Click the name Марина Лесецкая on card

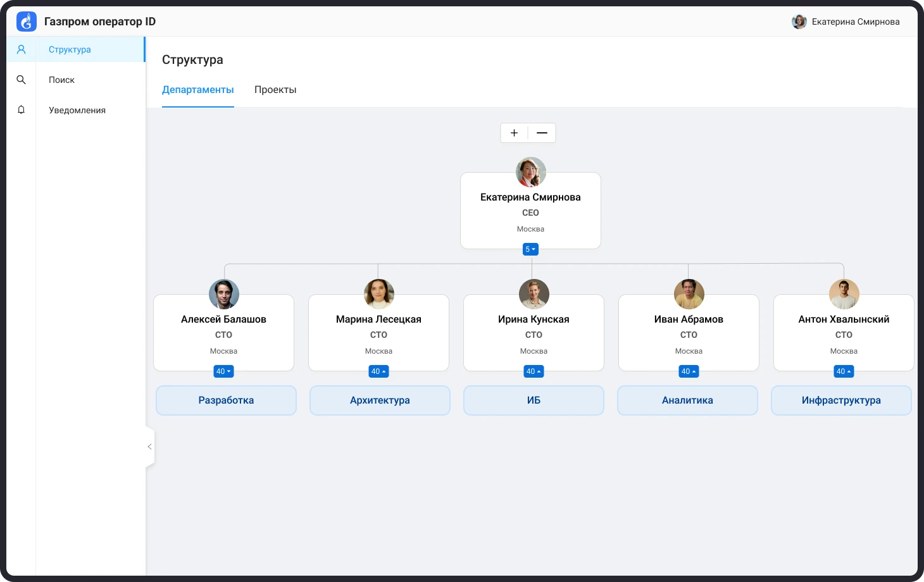click(x=378, y=319)
